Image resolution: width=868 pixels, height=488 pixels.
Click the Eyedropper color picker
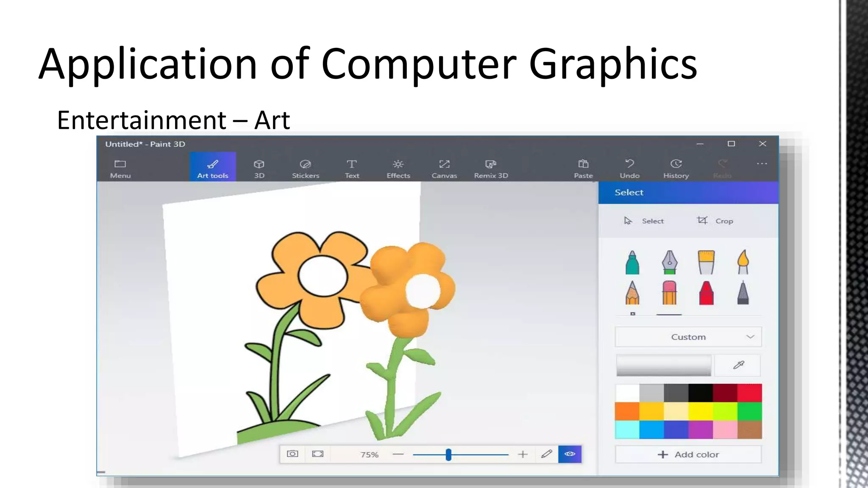(x=738, y=365)
